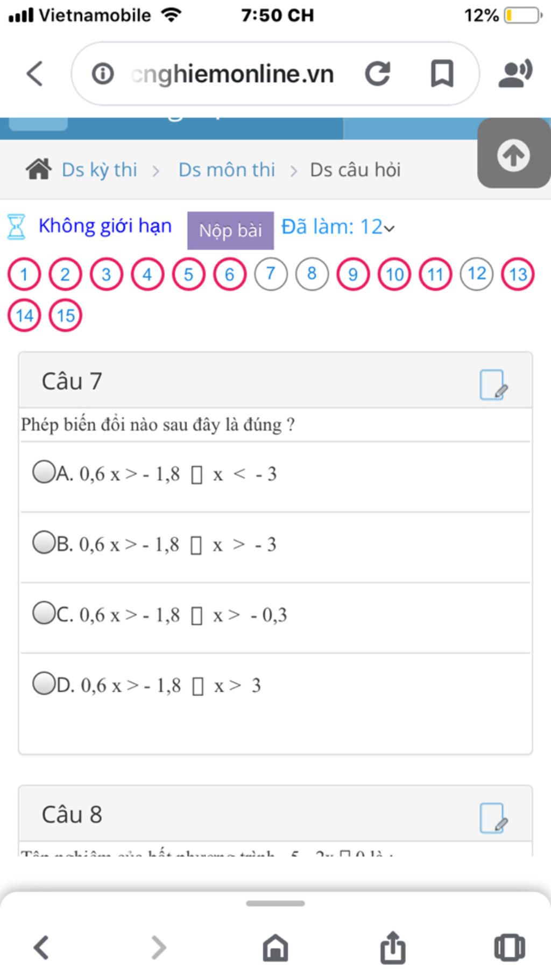Open the read-aloud voice icon
551x980 pixels.
tap(515, 74)
